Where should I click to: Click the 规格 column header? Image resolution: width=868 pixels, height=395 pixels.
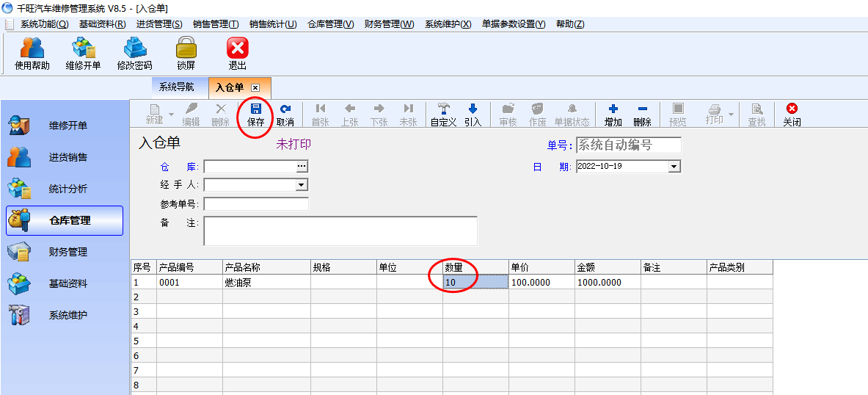(x=343, y=267)
